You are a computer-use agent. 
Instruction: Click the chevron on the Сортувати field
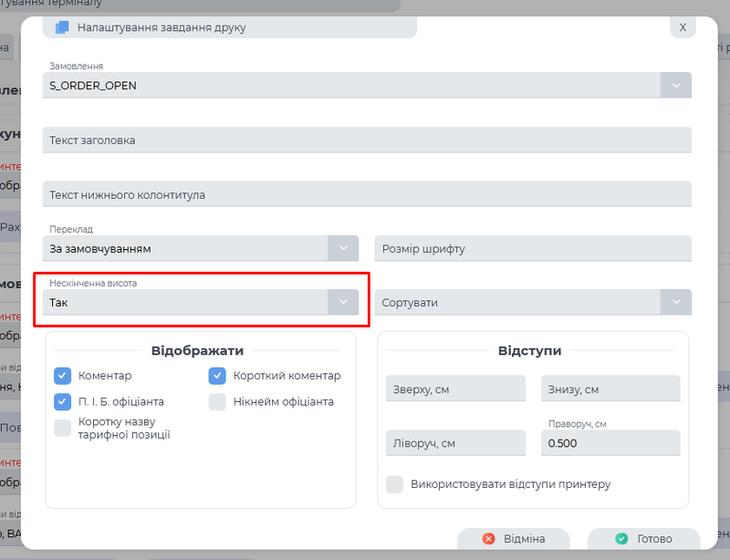point(675,302)
